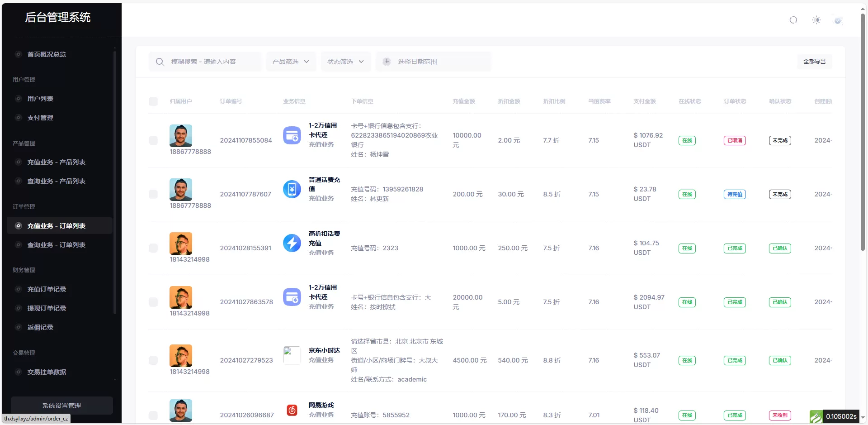Click the refresh icon in the top right
The image size is (868, 425).
tap(793, 20)
